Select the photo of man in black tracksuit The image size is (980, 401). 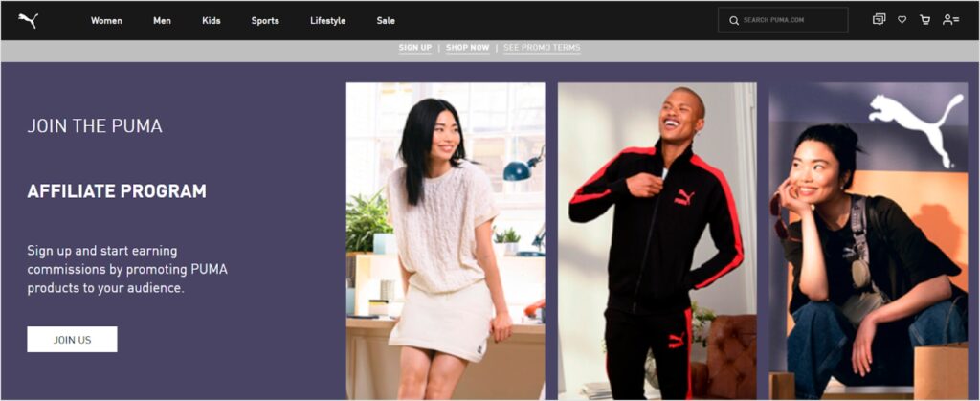[657, 241]
